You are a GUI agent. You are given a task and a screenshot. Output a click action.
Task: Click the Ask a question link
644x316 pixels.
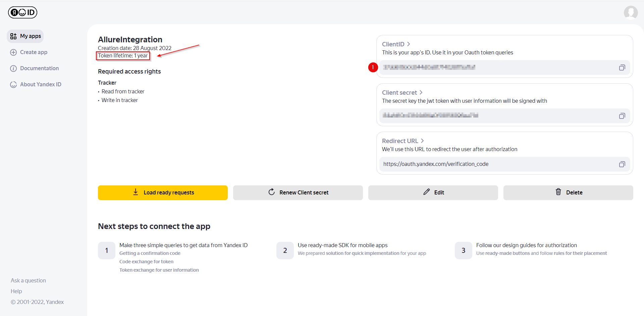pyautogui.click(x=28, y=280)
